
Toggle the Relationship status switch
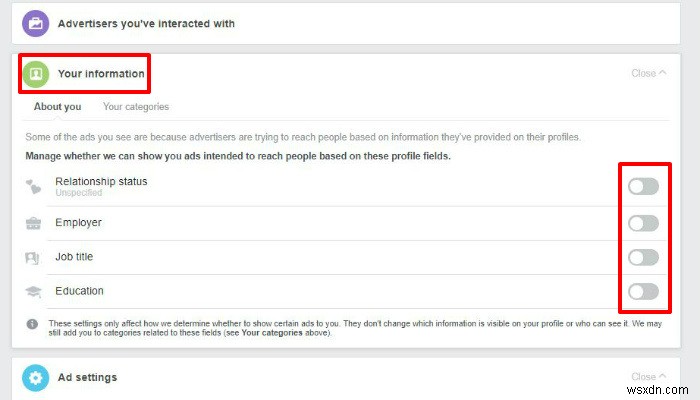point(643,187)
